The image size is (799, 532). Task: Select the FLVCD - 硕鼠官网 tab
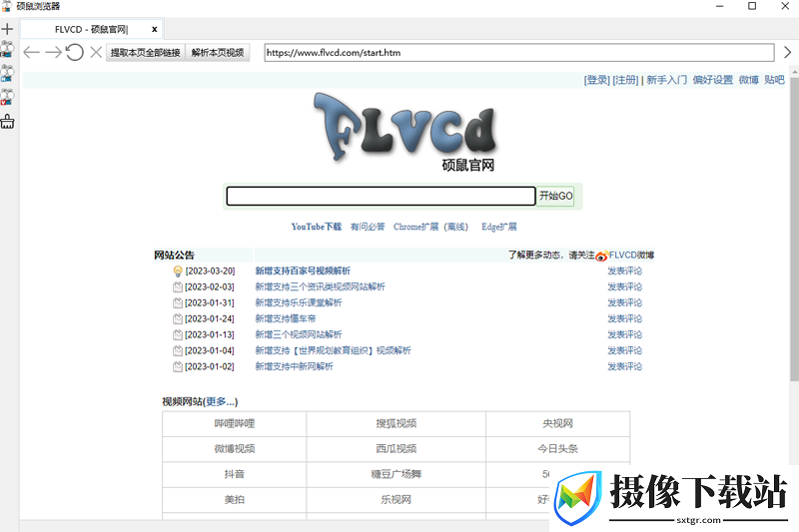coord(92,30)
